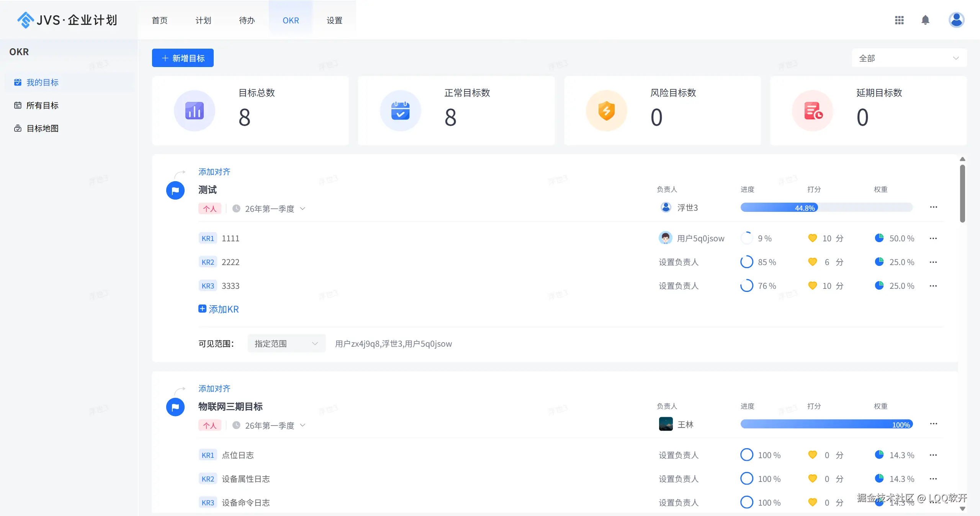
Task: Click progress ring of KR2 2222
Action: coord(746,262)
